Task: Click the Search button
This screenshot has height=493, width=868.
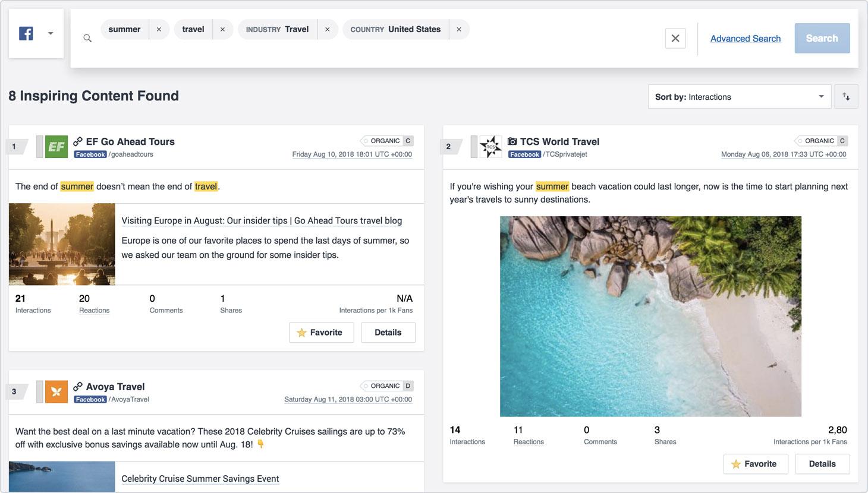Action: click(x=822, y=38)
